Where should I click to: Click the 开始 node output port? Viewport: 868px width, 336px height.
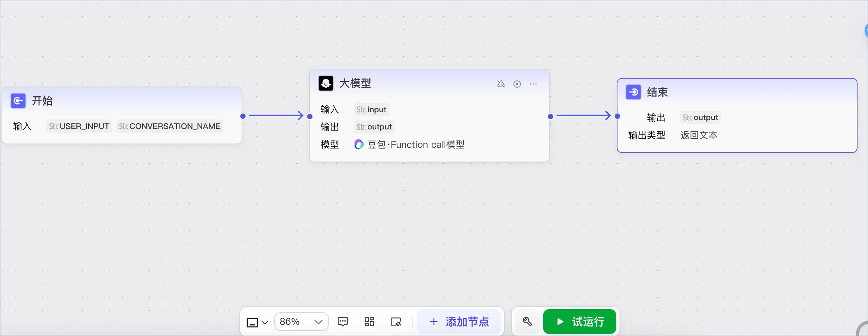point(243,116)
